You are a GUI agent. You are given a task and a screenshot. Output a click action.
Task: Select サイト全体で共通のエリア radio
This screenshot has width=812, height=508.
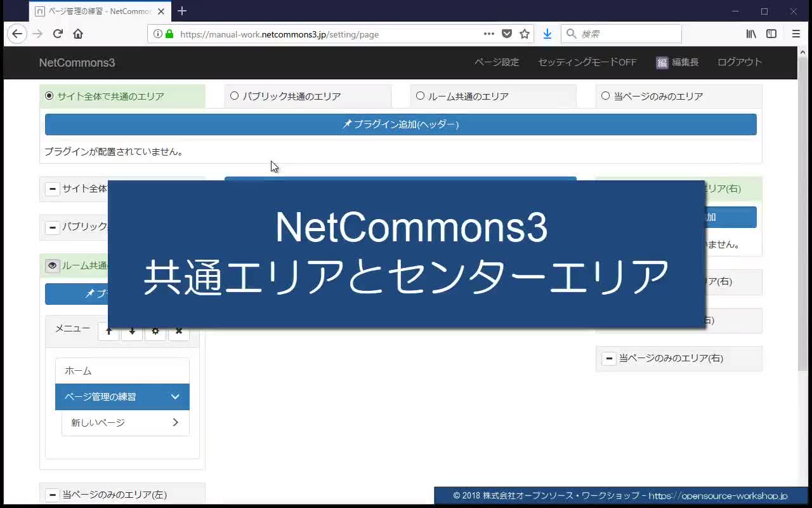pos(49,96)
